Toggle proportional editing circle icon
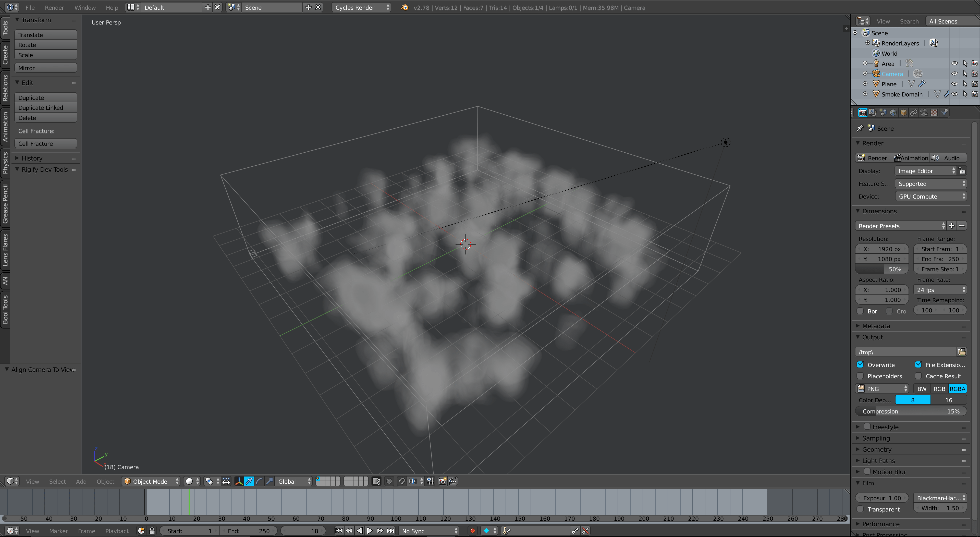 pyautogui.click(x=389, y=481)
